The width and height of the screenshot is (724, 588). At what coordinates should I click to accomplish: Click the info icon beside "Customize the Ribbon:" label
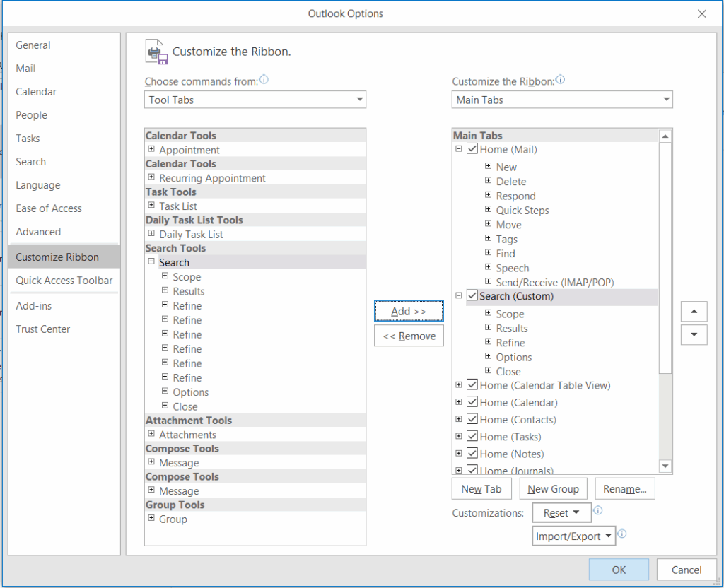point(560,80)
